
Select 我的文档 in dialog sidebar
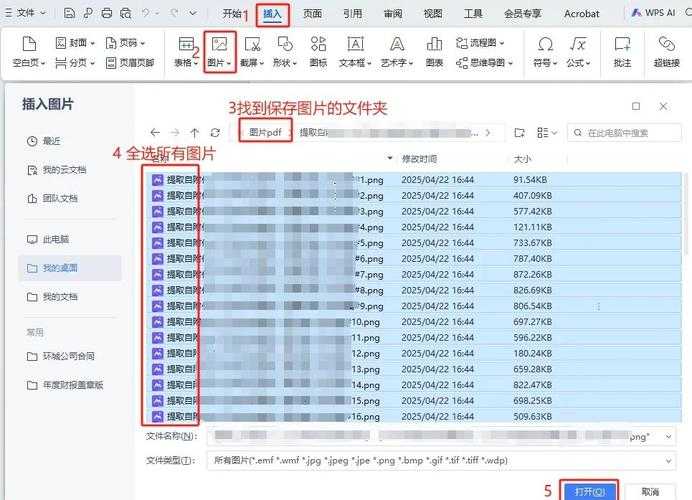pyautogui.click(x=52, y=297)
